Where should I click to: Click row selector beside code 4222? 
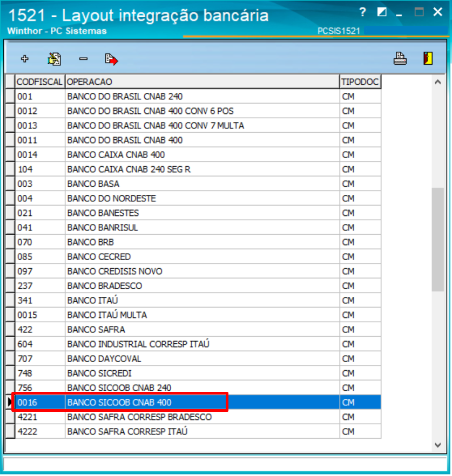10,431
